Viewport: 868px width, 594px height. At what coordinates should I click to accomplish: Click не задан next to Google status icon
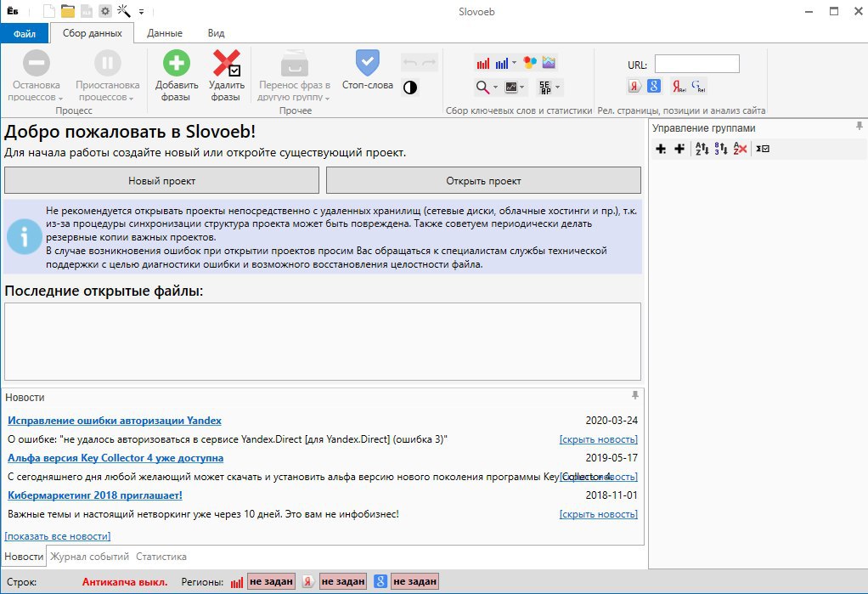pos(414,581)
